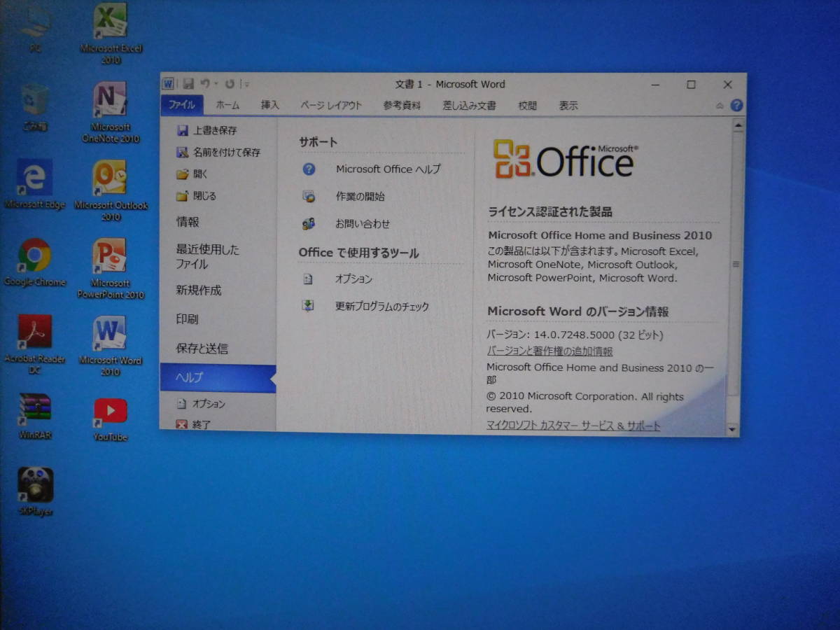Open WinRAR desktop shortcut

point(35,416)
